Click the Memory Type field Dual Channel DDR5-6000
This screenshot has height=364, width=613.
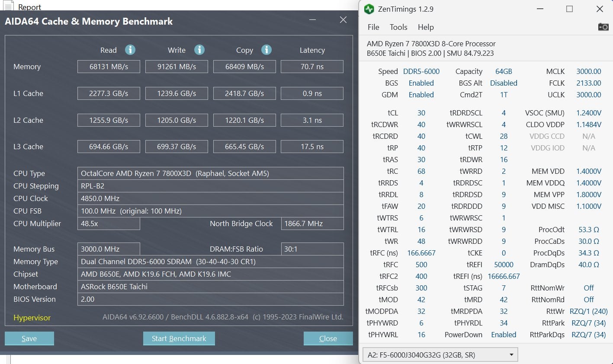coord(211,262)
